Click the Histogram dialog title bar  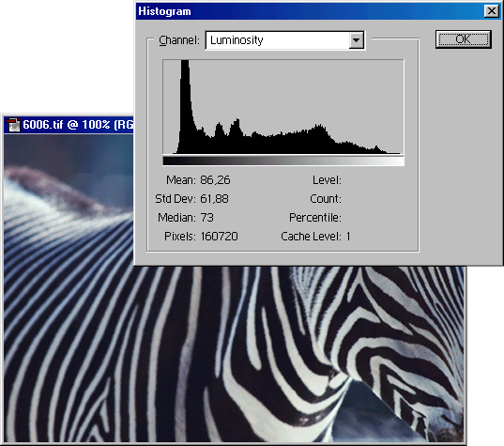tap(309, 11)
